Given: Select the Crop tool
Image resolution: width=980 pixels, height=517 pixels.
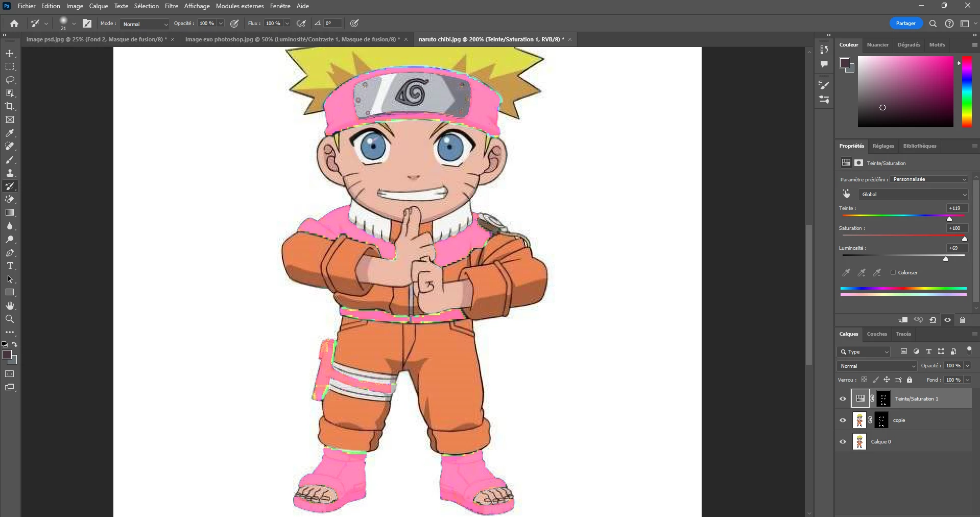Looking at the screenshot, I should (10, 107).
